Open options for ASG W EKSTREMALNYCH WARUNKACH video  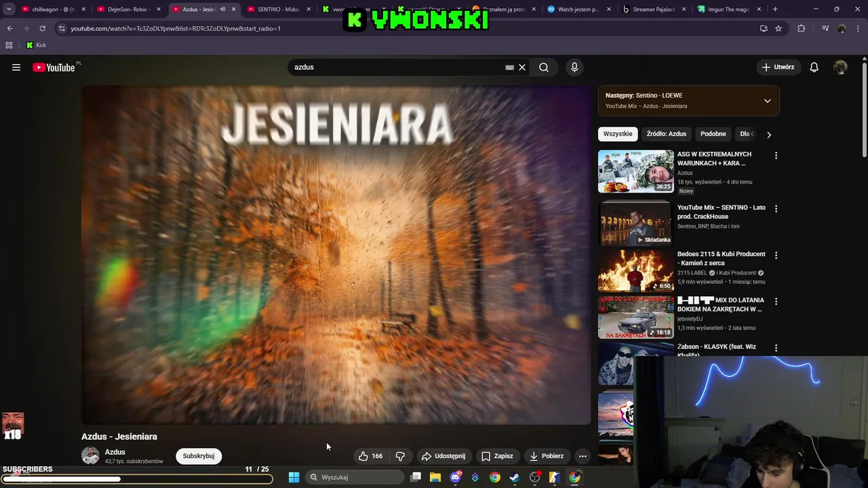[776, 156]
